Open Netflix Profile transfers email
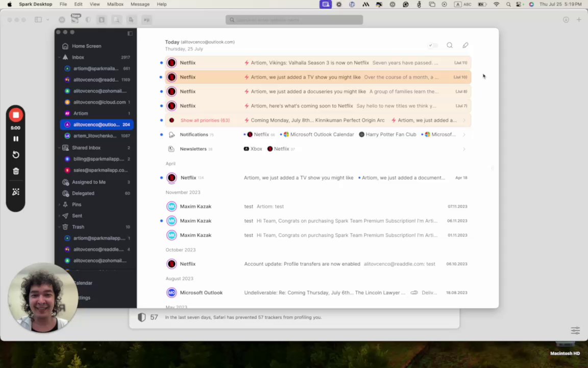This screenshot has width=588, height=368. 318,264
